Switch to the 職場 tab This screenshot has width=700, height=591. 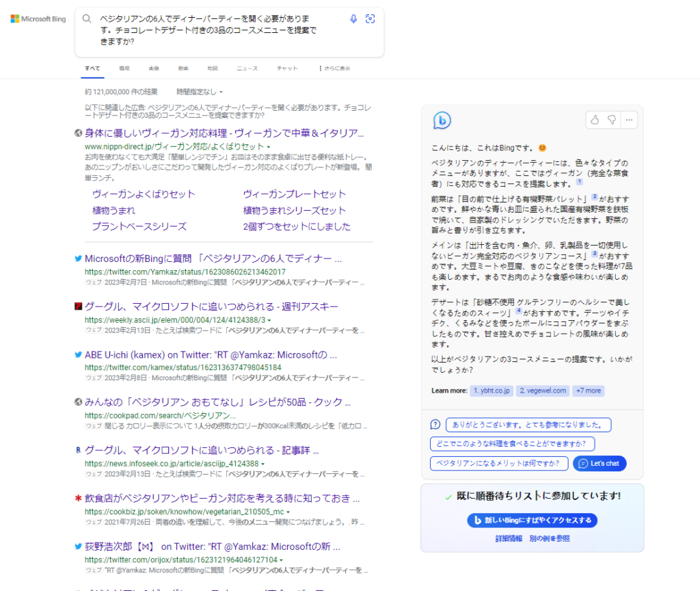pos(124,68)
